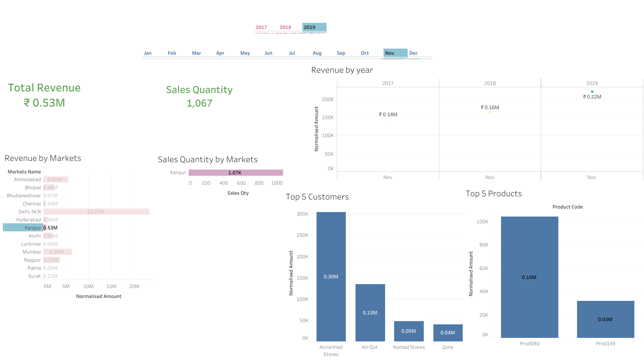Click the Zone 0.04M customer bar
Viewport: 644px width, 362px height.
(x=448, y=333)
